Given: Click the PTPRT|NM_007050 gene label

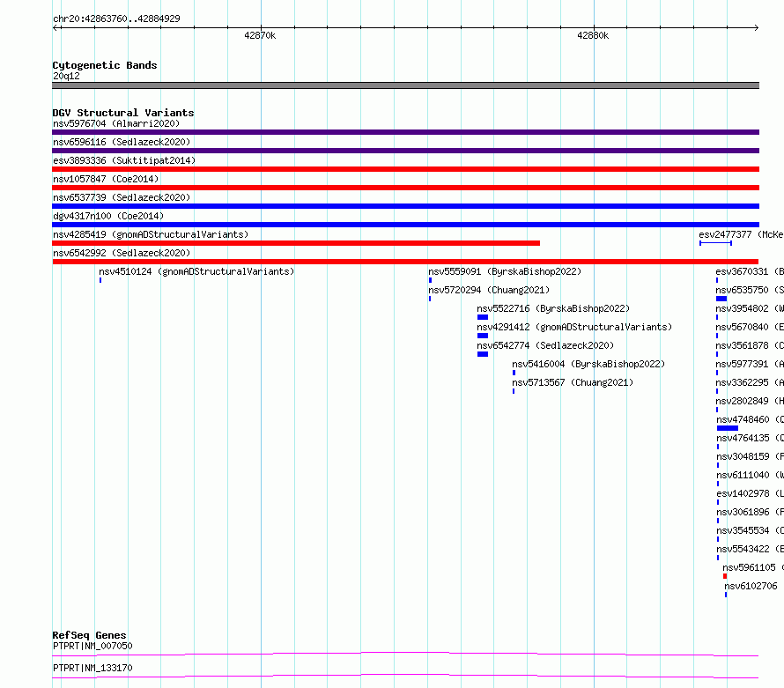Looking at the screenshot, I should pos(92,646).
